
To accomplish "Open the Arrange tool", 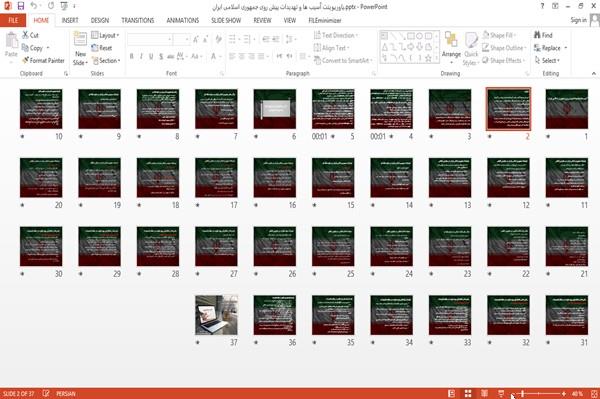I will (451, 48).
